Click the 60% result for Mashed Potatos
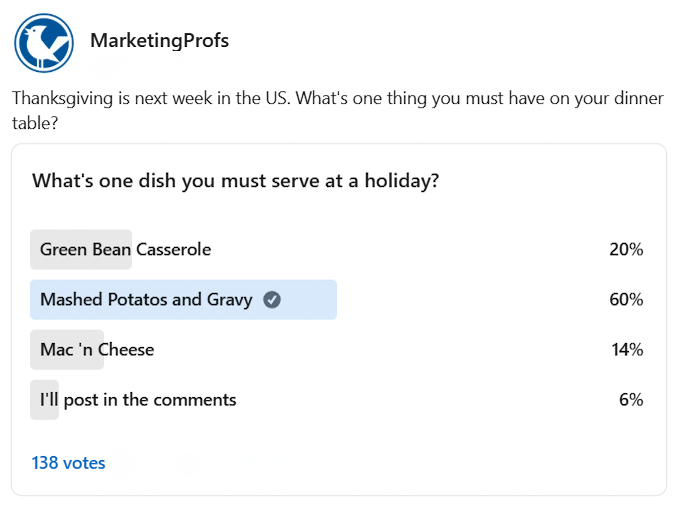 626,300
